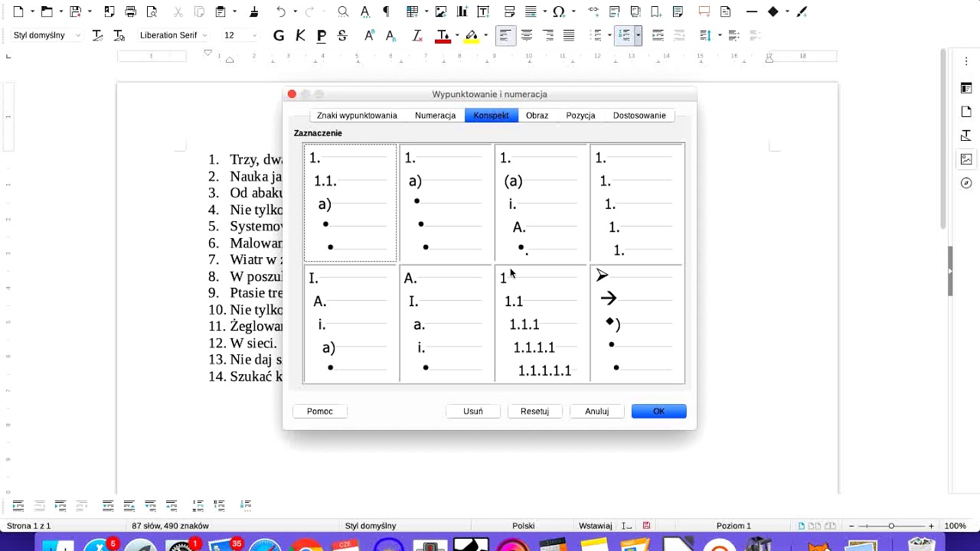Open font size 12 dropdown
Viewport: 980px width, 551px height.
click(x=254, y=35)
